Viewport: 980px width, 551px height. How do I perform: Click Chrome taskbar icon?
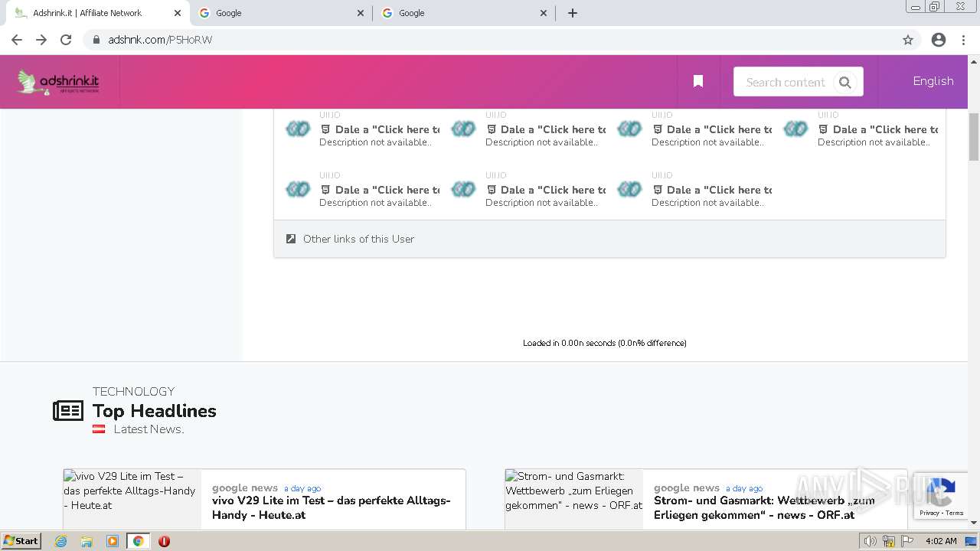(x=138, y=541)
